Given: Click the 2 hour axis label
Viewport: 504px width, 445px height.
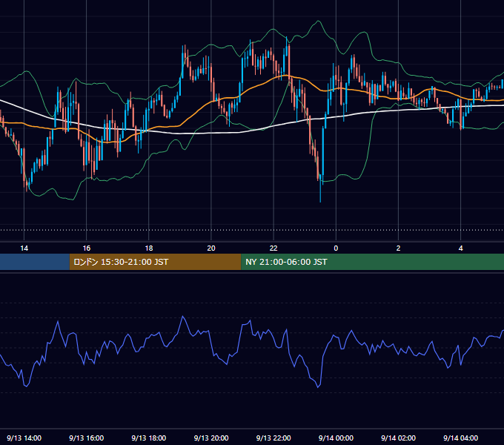Looking at the screenshot, I should point(398,248).
